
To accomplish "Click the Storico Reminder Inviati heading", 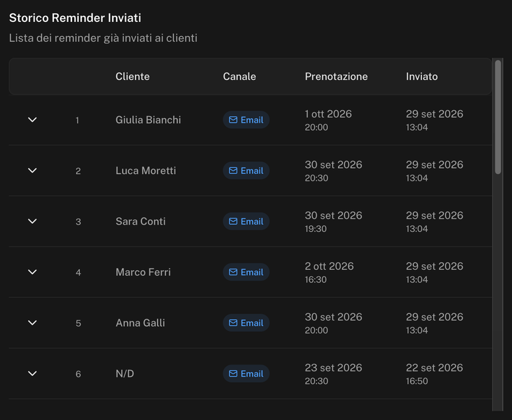I will pyautogui.click(x=75, y=17).
